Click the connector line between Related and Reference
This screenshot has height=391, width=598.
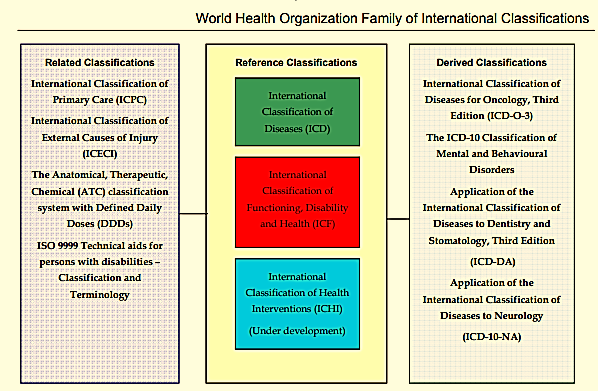click(x=193, y=214)
